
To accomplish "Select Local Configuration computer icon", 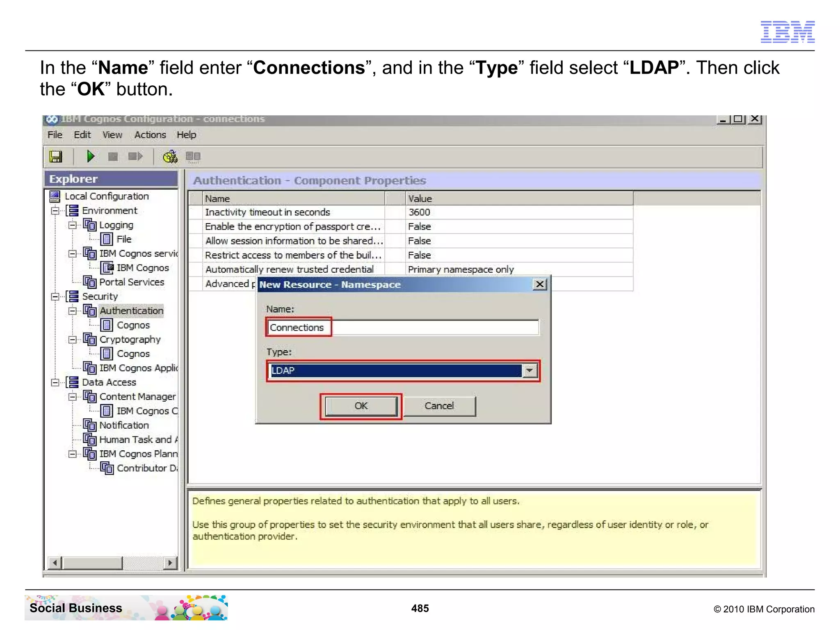I will click(x=55, y=196).
